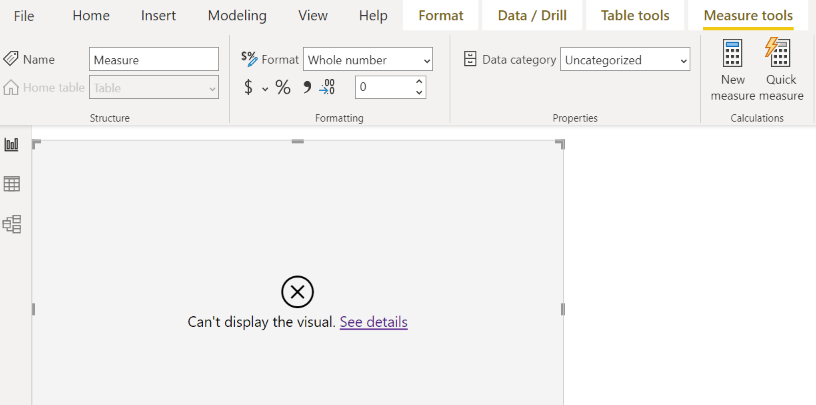Screen dimensions: 816x405
Task: Switch to the Home tab
Action: pyautogui.click(x=91, y=16)
